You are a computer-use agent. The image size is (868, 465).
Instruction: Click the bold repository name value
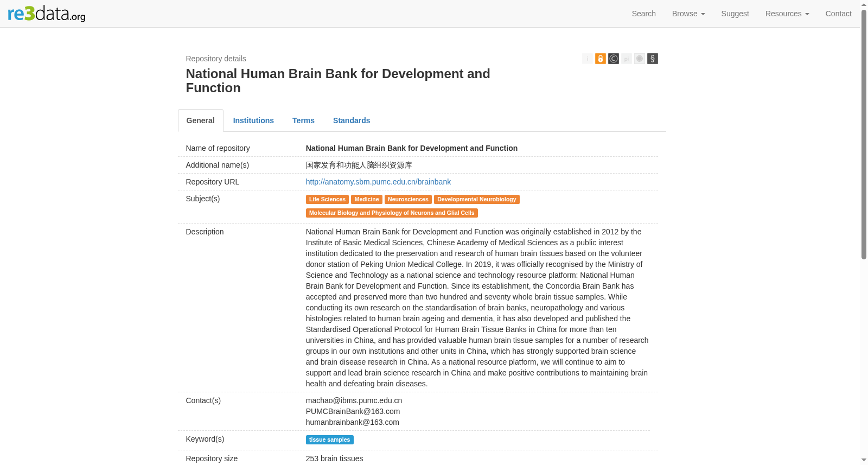coord(411,148)
